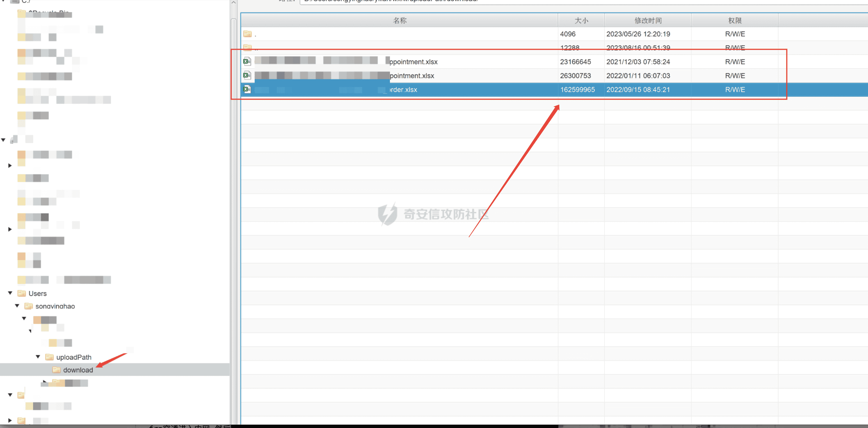Viewport: 868px width, 428px height.
Task: Collapse the Users tree node
Action: (10, 293)
